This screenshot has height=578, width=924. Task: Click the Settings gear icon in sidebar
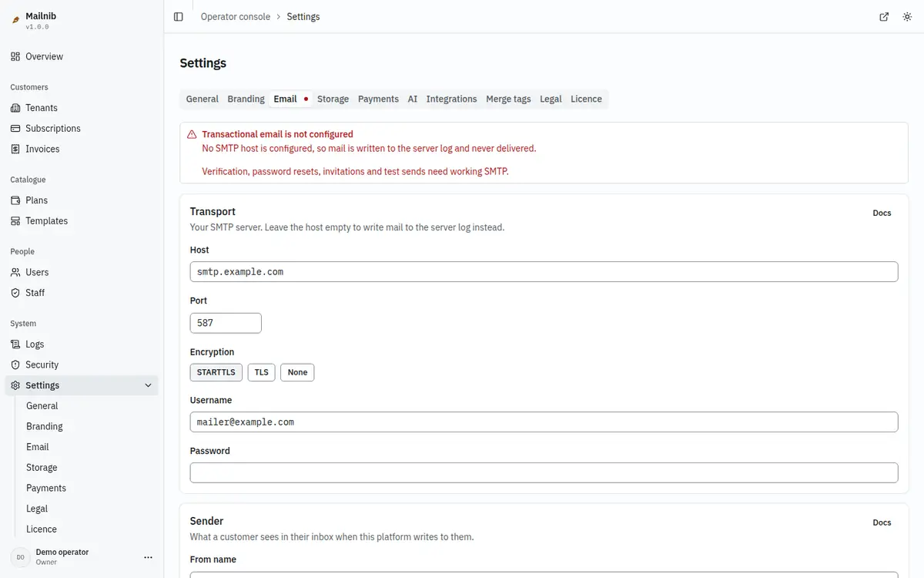click(x=15, y=385)
